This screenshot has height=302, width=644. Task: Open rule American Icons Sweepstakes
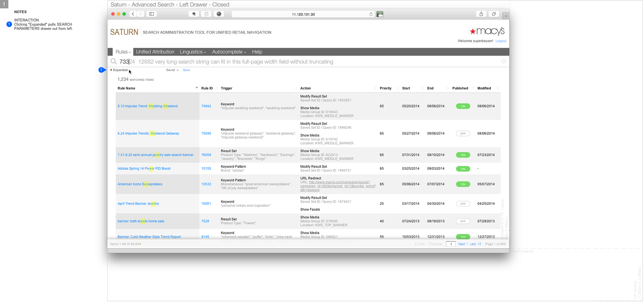point(140,184)
